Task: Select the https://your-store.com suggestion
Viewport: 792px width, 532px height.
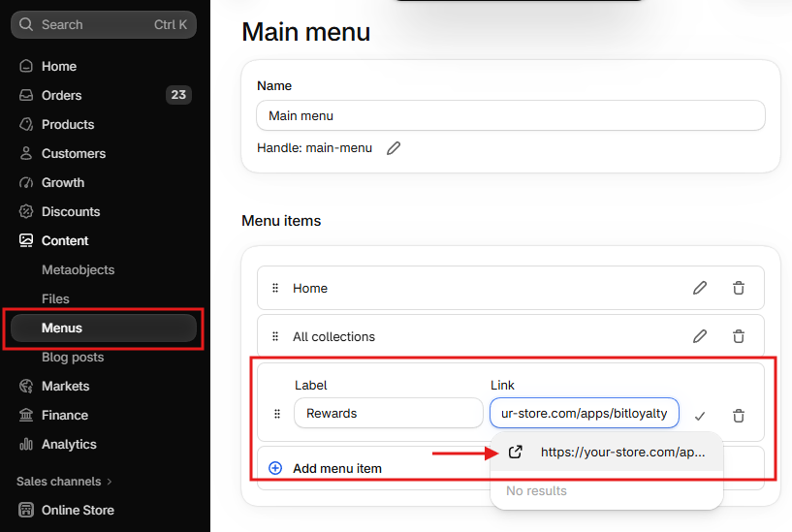Action: click(x=607, y=452)
